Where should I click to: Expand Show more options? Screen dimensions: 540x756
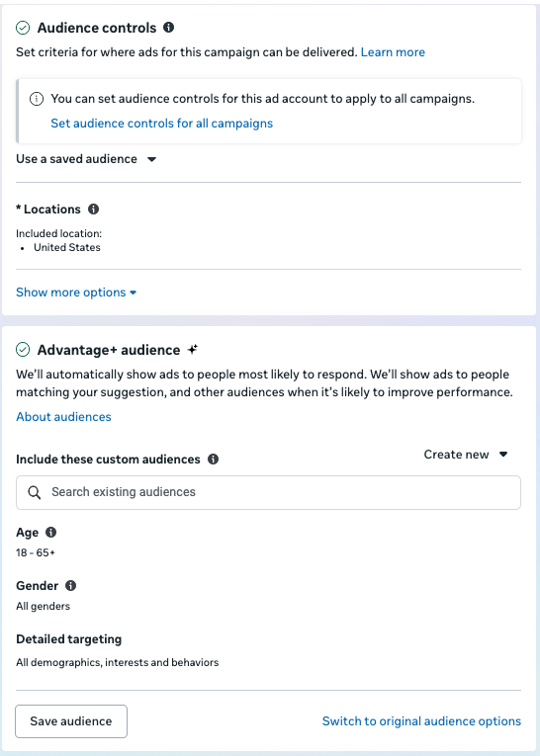click(76, 293)
